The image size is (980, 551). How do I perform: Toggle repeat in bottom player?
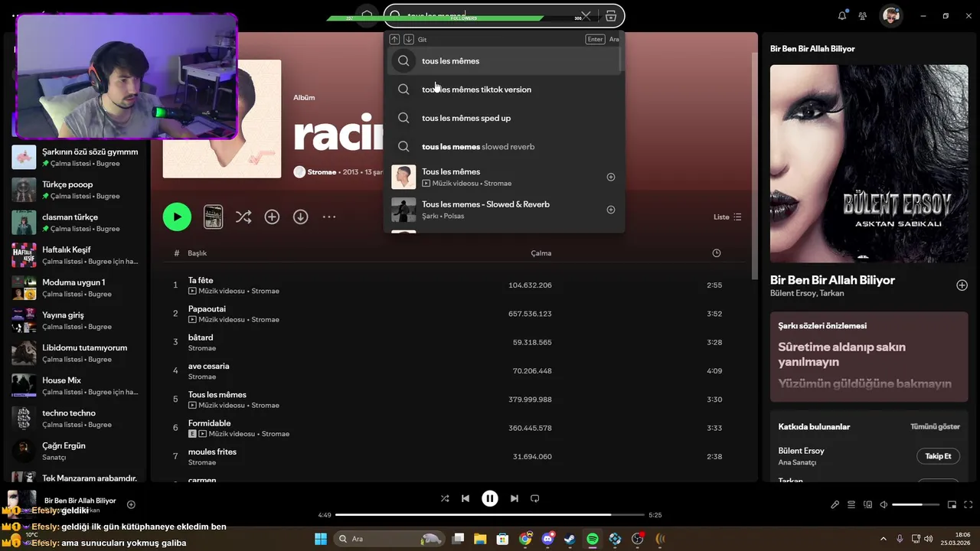[x=535, y=498]
